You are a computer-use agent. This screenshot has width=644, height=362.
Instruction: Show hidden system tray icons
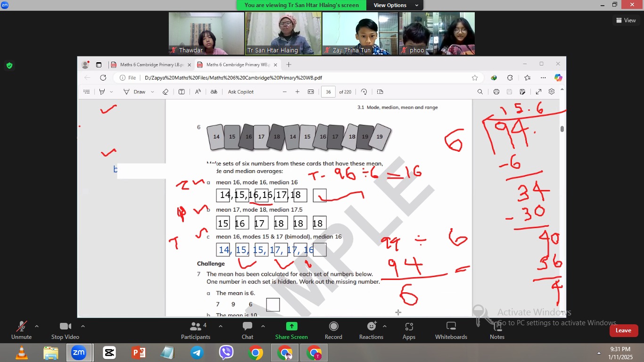(599, 353)
